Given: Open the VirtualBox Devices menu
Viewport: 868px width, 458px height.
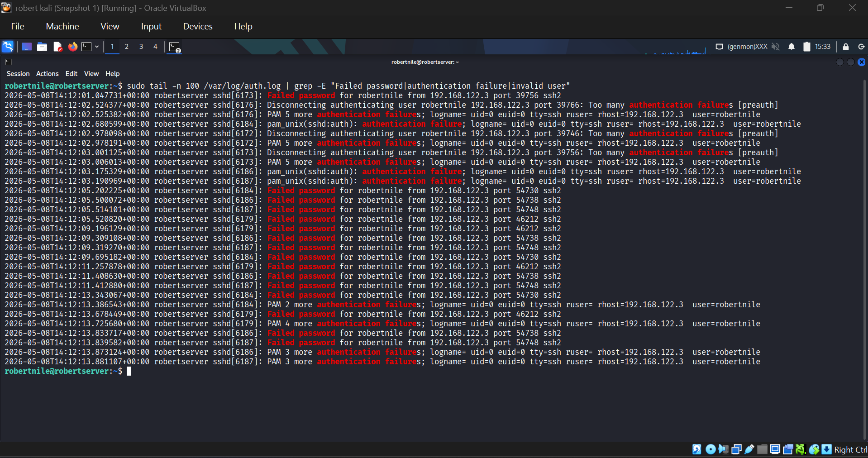Looking at the screenshot, I should click(198, 26).
